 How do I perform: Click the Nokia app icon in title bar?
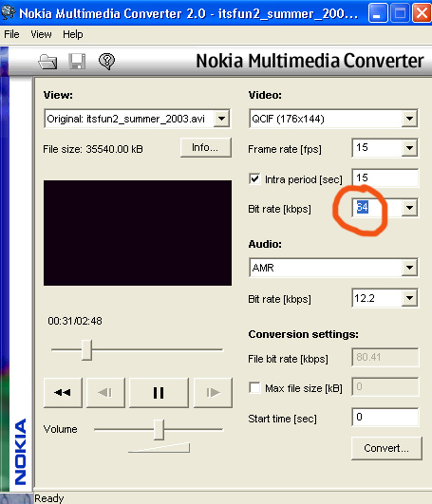(8, 13)
